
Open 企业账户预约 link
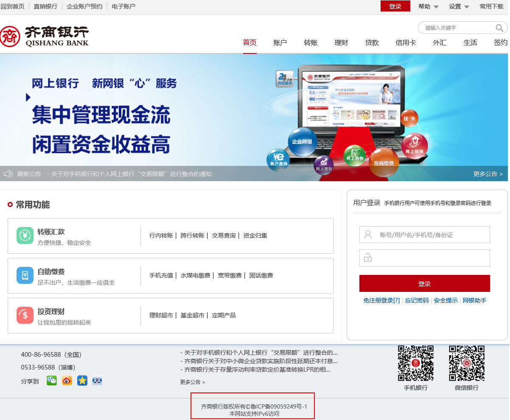coord(85,6)
